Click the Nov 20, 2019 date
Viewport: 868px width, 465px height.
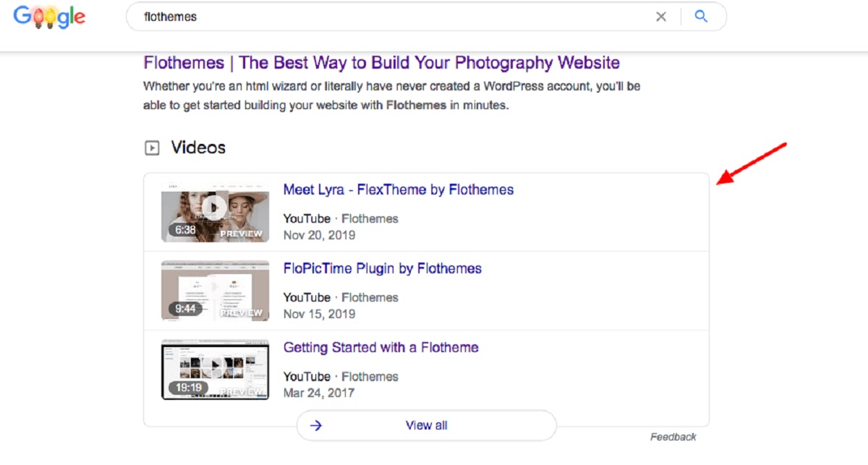point(320,235)
